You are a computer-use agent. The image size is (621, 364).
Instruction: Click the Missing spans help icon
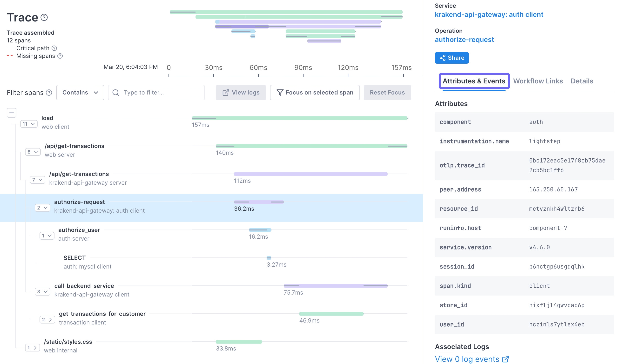[x=60, y=56]
